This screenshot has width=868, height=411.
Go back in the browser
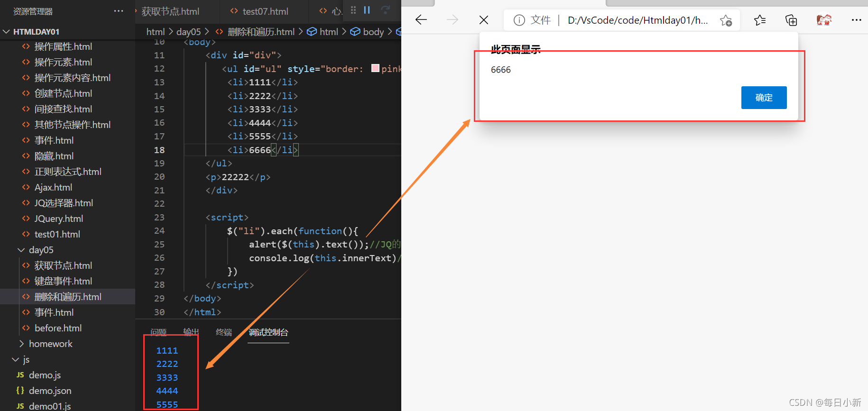[421, 19]
